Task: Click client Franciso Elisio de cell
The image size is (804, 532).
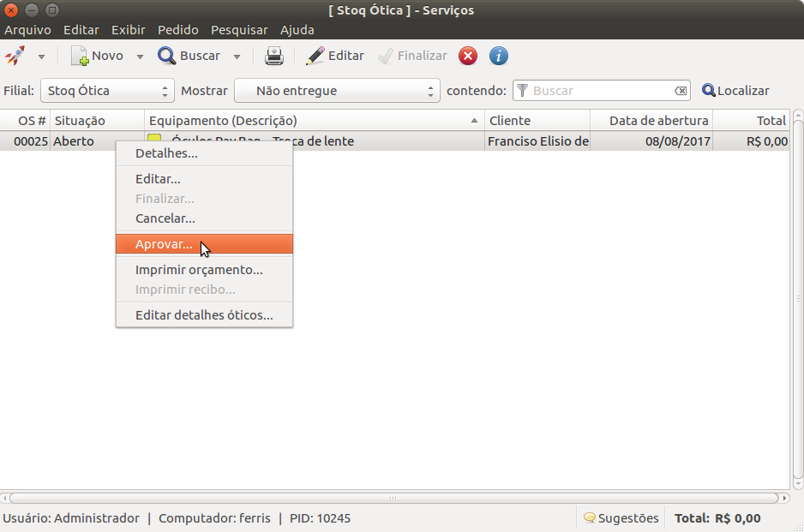Action: coord(537,141)
